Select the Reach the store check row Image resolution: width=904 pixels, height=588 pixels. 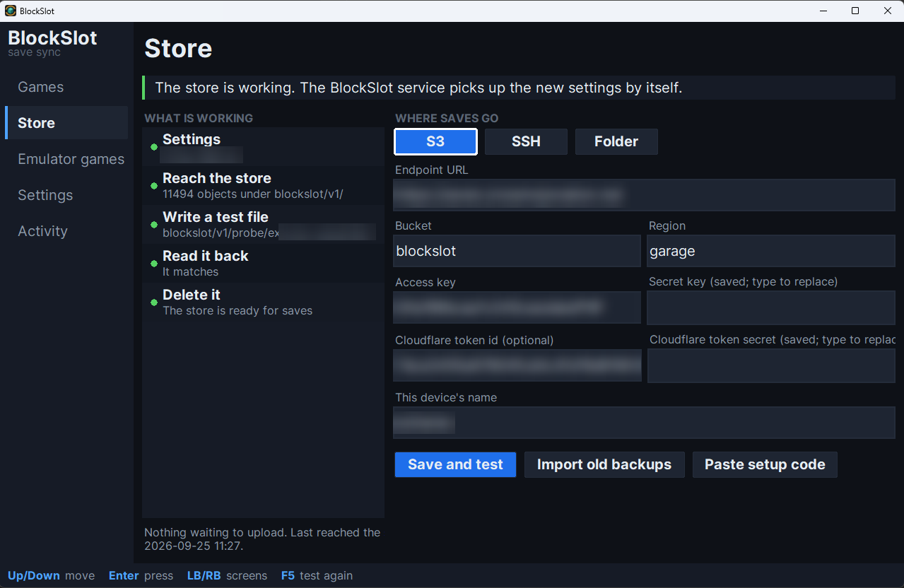tap(263, 186)
